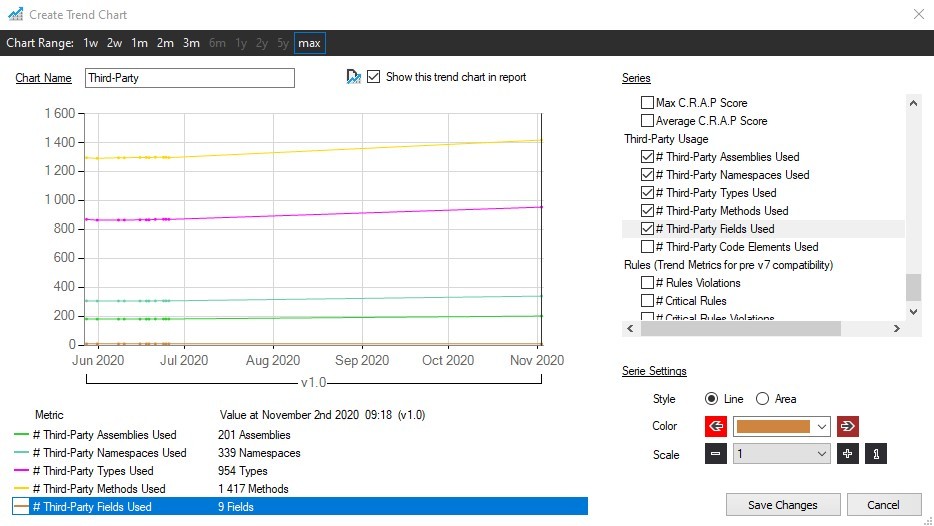
Task: Click the Cancel button
Action: 884,505
